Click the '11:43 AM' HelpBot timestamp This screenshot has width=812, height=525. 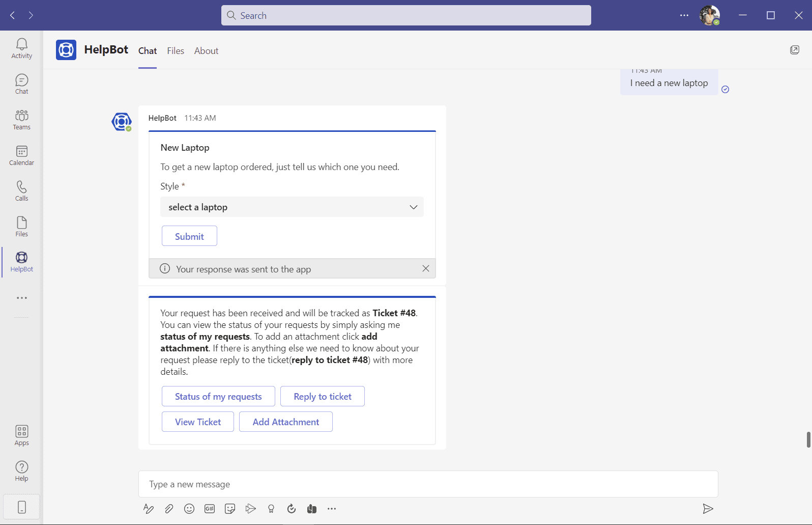pos(200,118)
